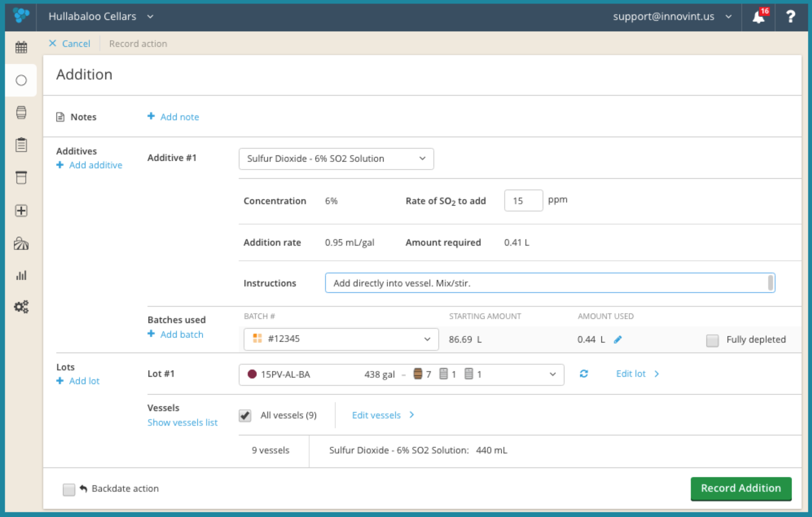Enable the Fully depleted checkbox

(x=712, y=340)
